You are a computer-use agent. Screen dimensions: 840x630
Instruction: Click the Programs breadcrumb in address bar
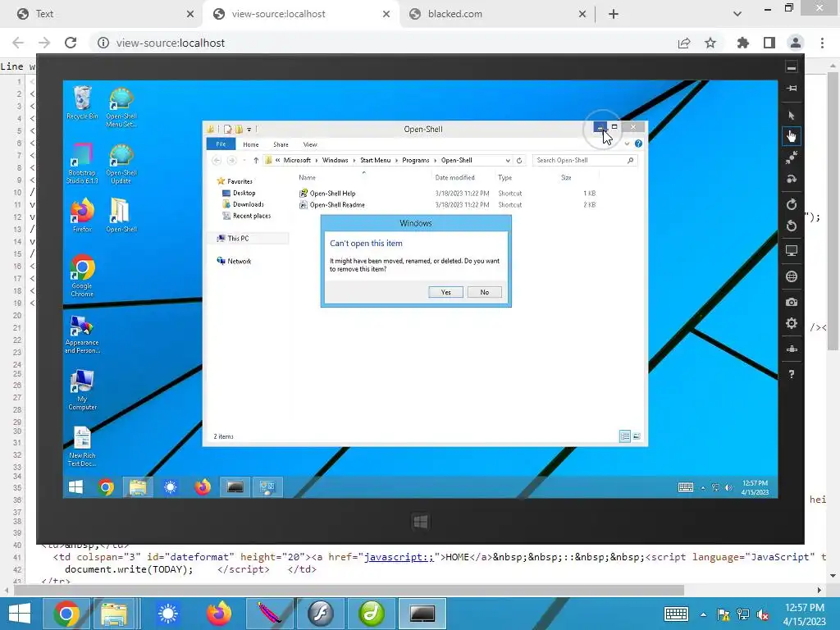(x=416, y=160)
